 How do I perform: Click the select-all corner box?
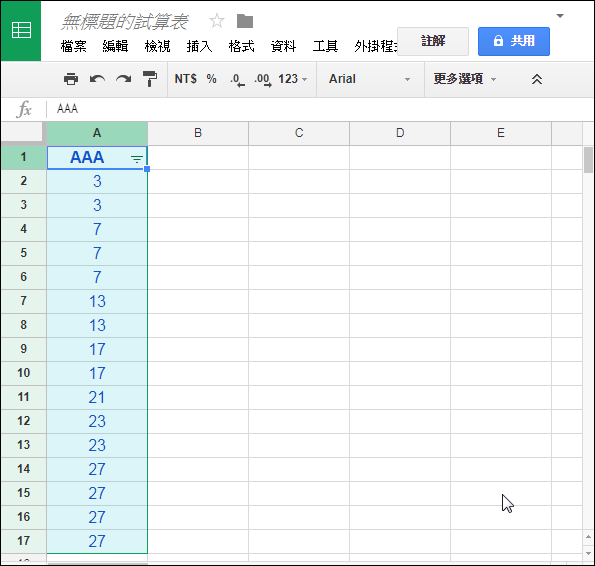tap(23, 133)
